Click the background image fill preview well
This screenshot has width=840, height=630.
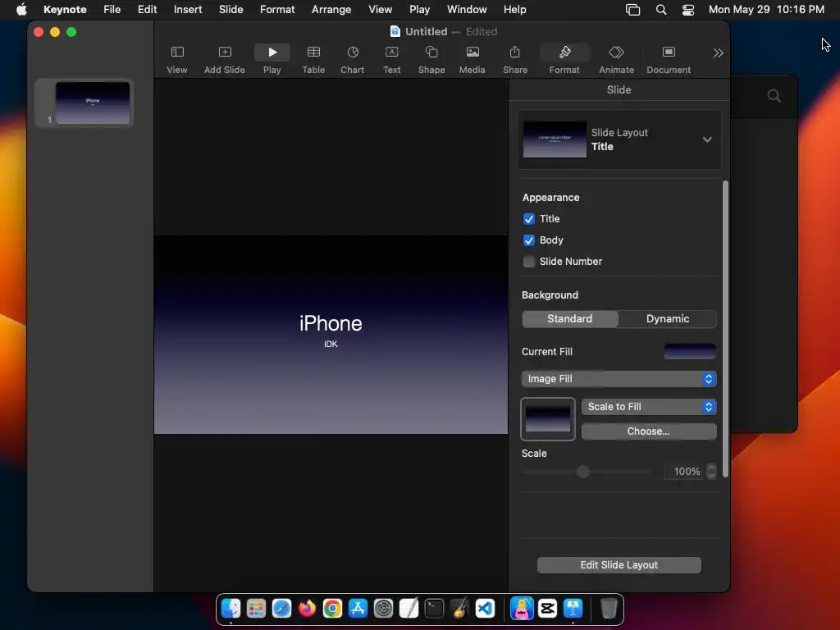point(548,419)
